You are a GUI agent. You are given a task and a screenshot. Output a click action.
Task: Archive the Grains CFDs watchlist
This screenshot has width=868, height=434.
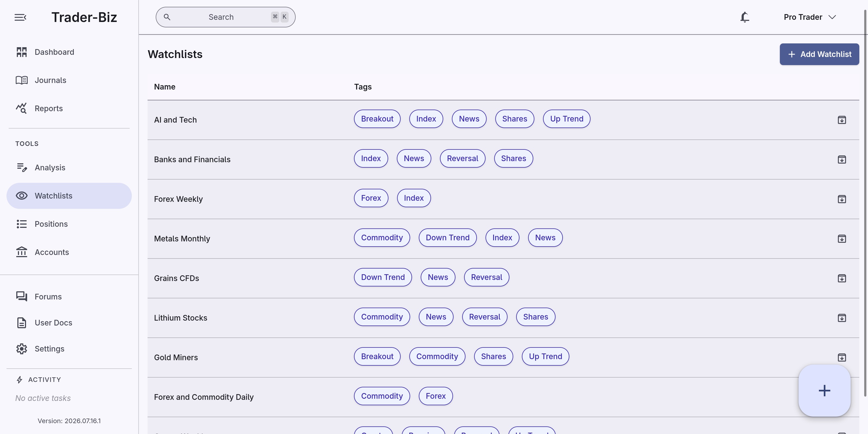coord(842,278)
